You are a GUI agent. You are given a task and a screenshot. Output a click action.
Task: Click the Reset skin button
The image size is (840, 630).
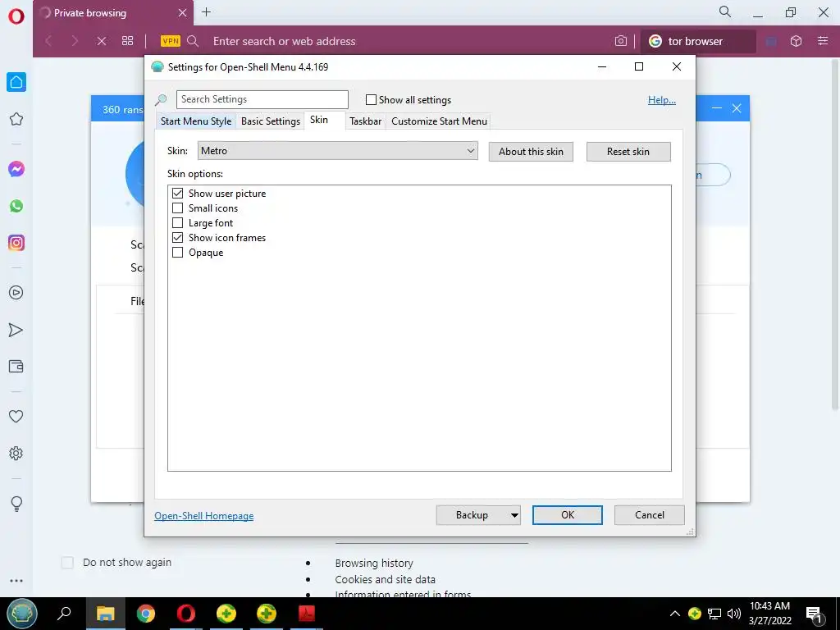pyautogui.click(x=628, y=152)
